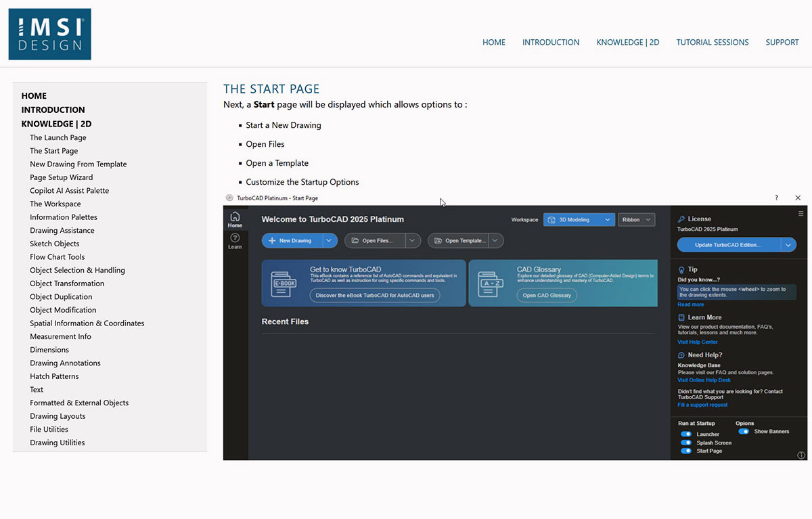812x519 pixels.
Task: Click the info icon at panel bottom
Action: point(801,455)
